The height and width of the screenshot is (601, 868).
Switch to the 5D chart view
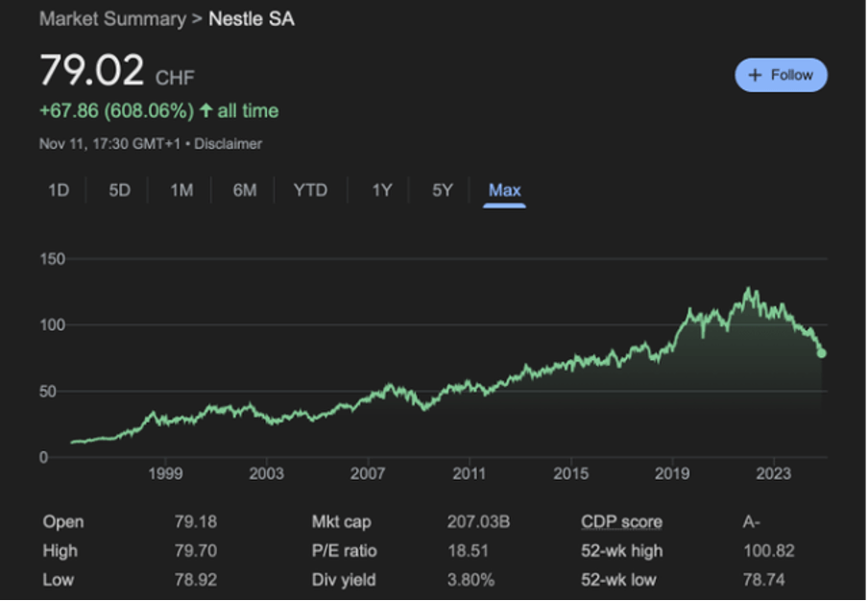(x=118, y=190)
